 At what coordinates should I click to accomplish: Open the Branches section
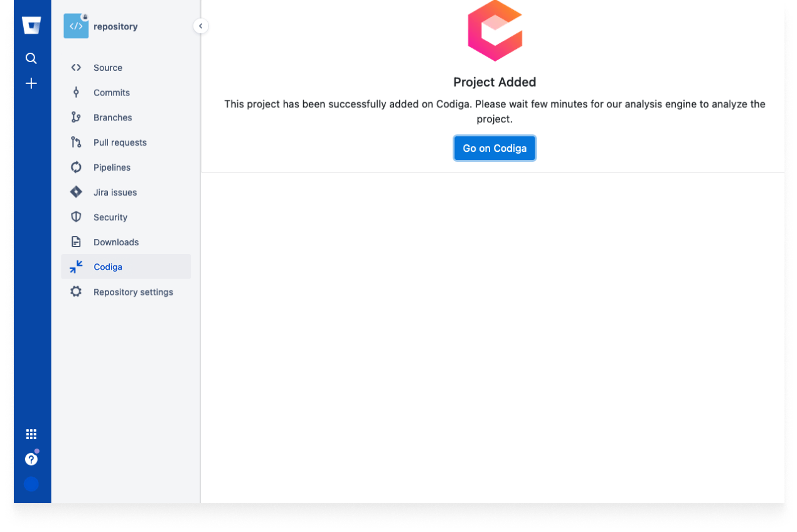click(113, 117)
